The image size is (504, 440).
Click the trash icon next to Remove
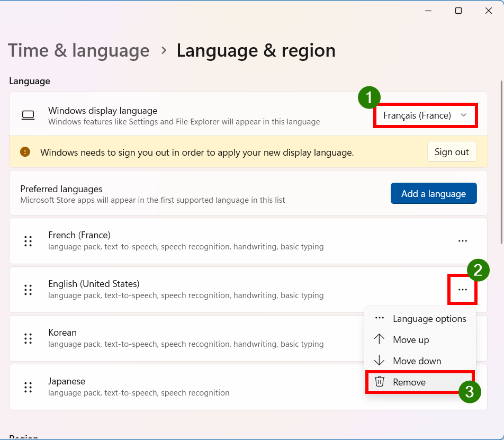[x=380, y=382]
